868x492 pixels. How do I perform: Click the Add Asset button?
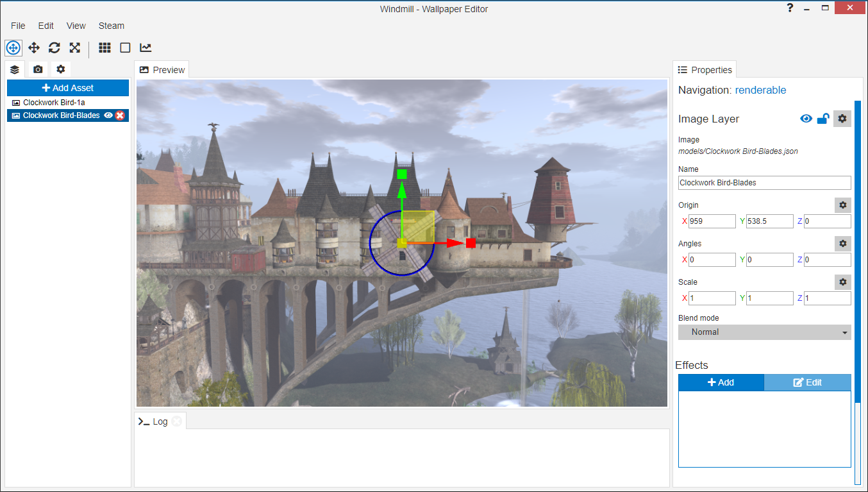[x=68, y=88]
